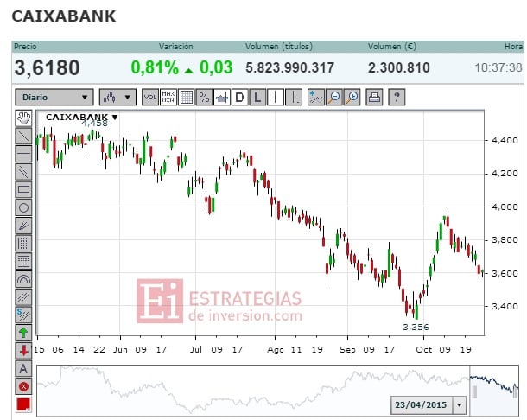527x420 pixels.
Task: Zoom in the chart
Action: pos(352,97)
